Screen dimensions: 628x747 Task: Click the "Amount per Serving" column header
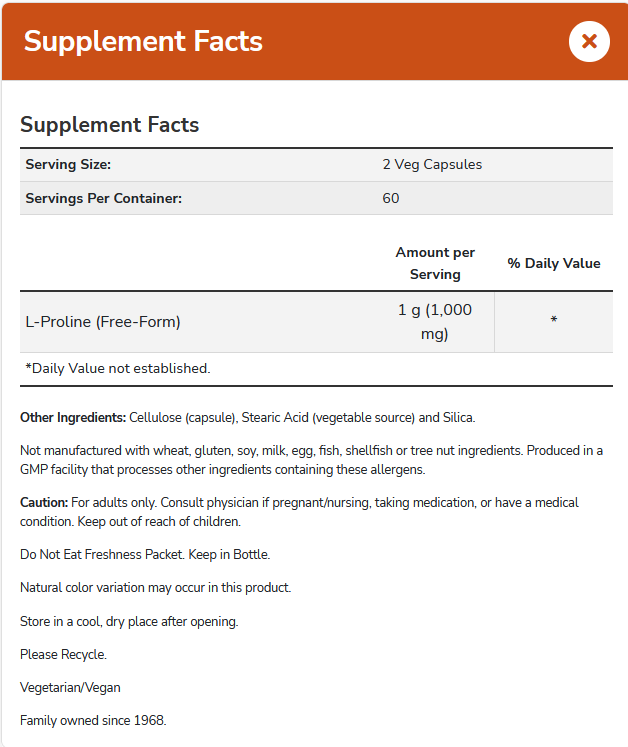coord(435,263)
